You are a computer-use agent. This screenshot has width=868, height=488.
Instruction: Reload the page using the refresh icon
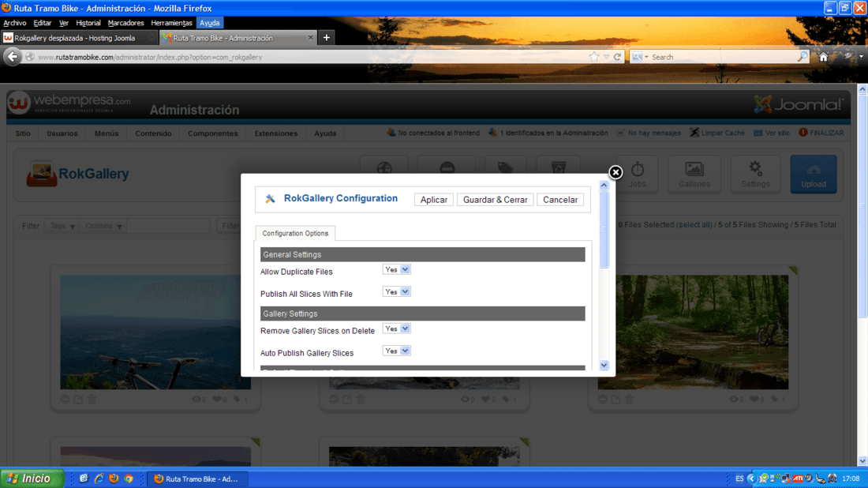point(617,57)
